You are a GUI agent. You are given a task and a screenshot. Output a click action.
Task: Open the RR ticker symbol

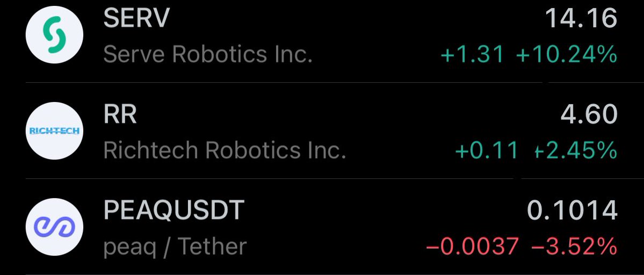(120, 114)
